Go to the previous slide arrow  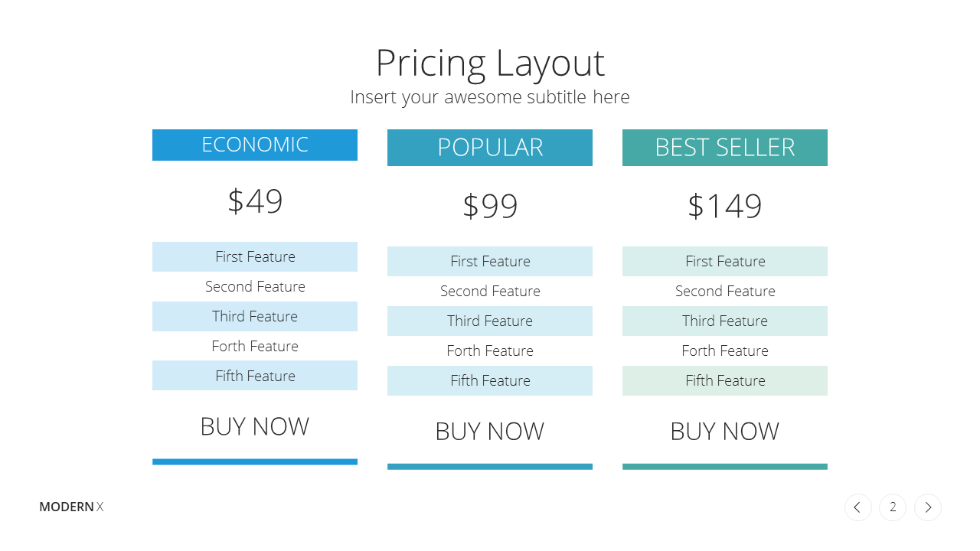click(x=857, y=507)
